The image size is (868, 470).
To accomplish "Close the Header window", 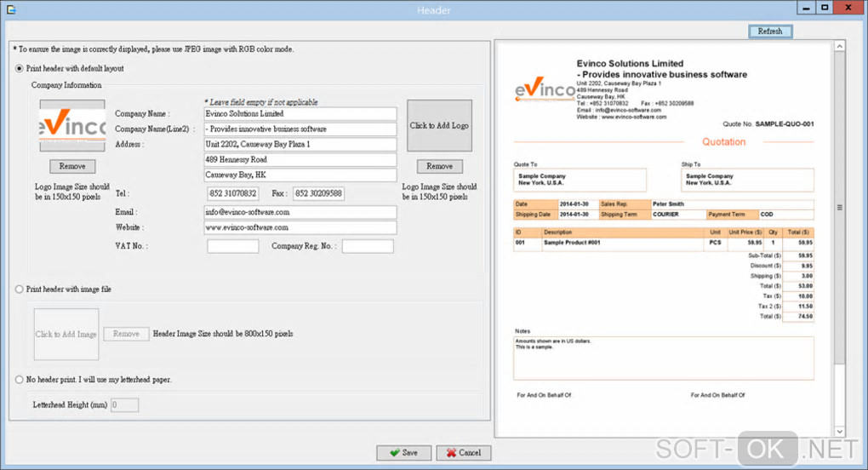I will coord(848,8).
